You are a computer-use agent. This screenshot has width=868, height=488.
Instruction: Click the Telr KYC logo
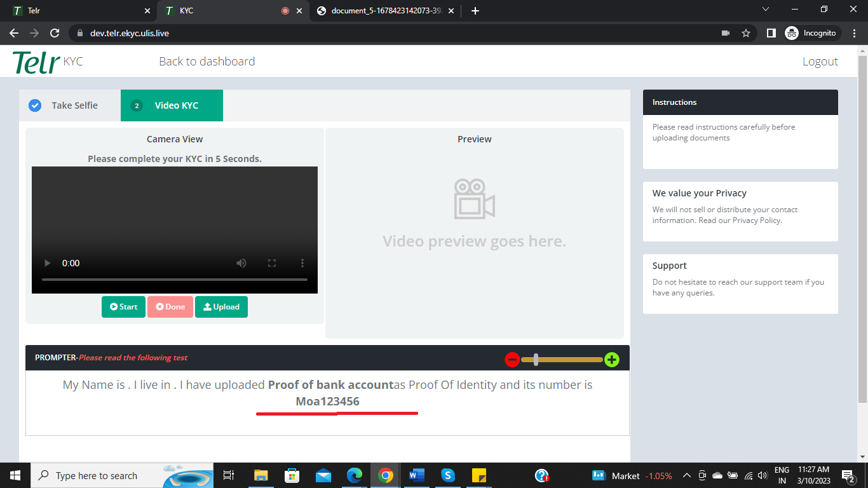coord(48,62)
